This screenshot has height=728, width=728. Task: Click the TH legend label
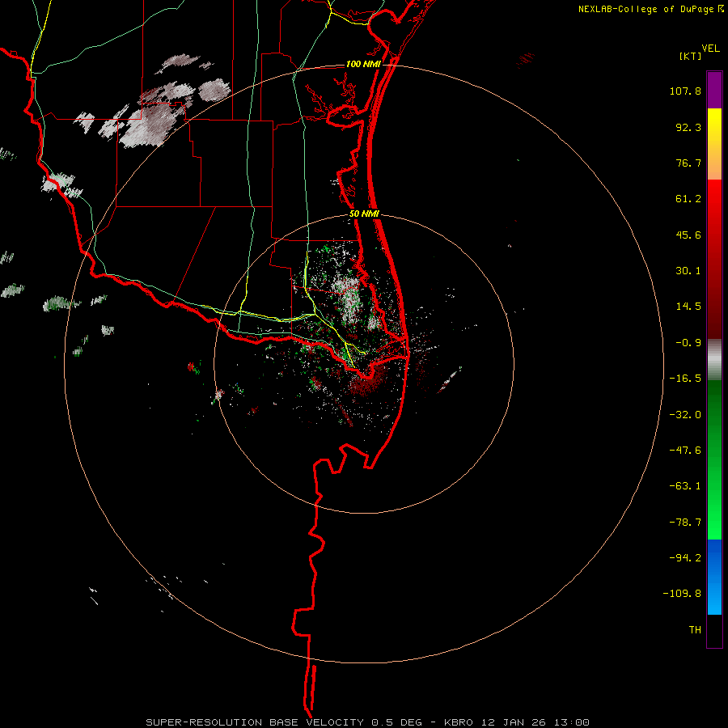tap(695, 630)
